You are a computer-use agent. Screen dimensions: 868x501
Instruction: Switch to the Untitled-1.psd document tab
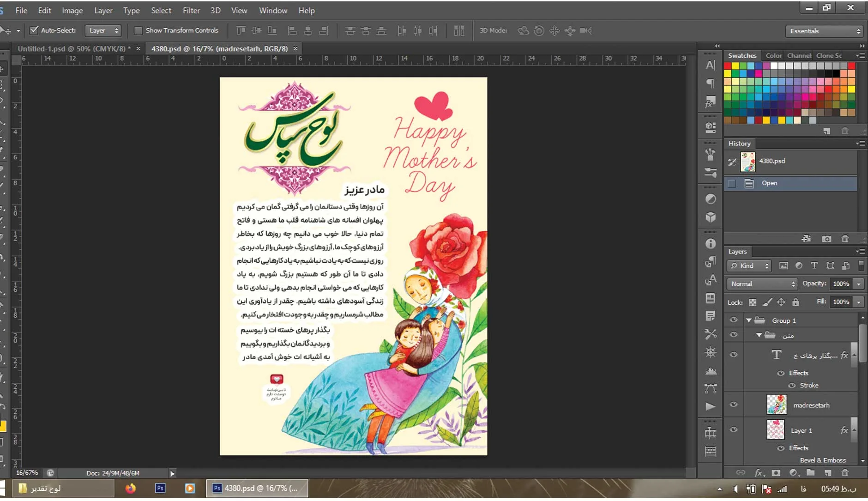[73, 48]
